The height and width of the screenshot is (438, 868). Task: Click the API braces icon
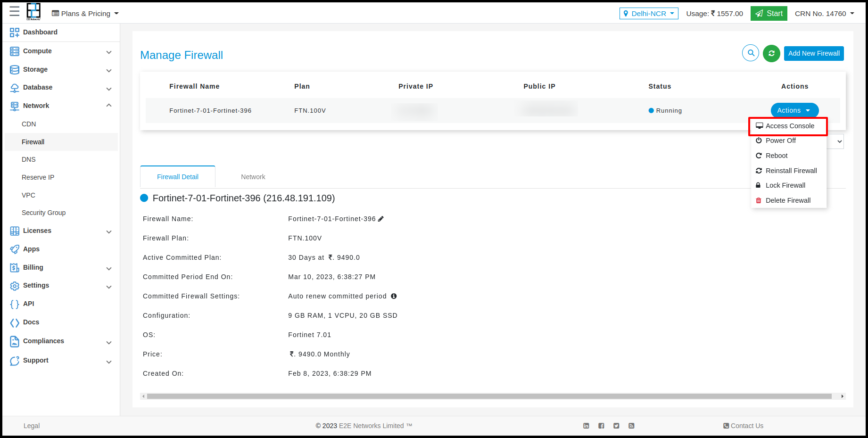15,304
